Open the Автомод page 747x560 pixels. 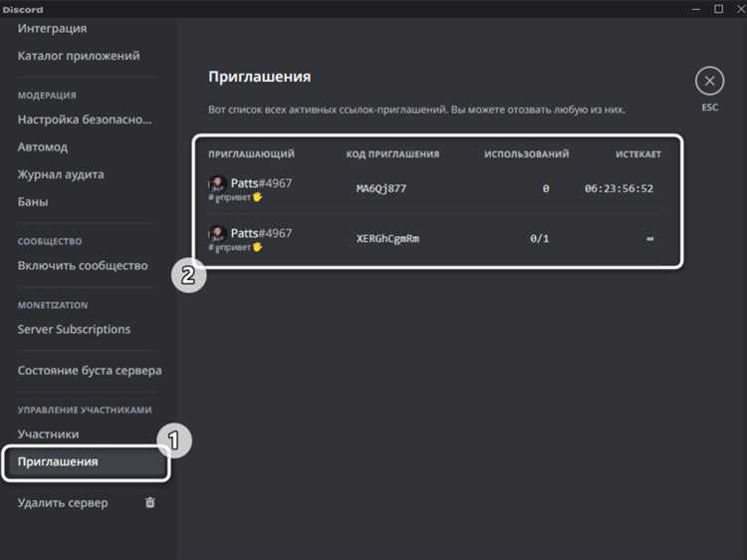tap(43, 147)
